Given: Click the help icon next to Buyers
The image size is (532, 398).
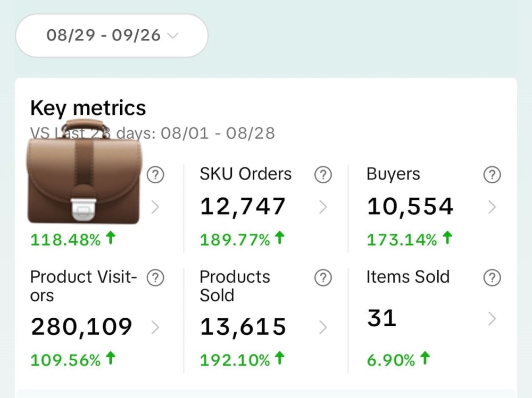Looking at the screenshot, I should pyautogui.click(x=492, y=175).
